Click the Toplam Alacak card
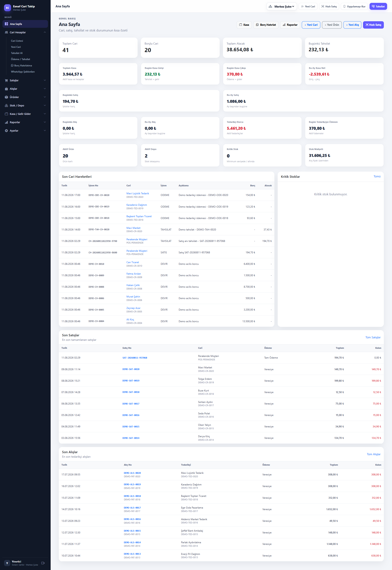Screen dimensions: 392x570 point(262,48)
